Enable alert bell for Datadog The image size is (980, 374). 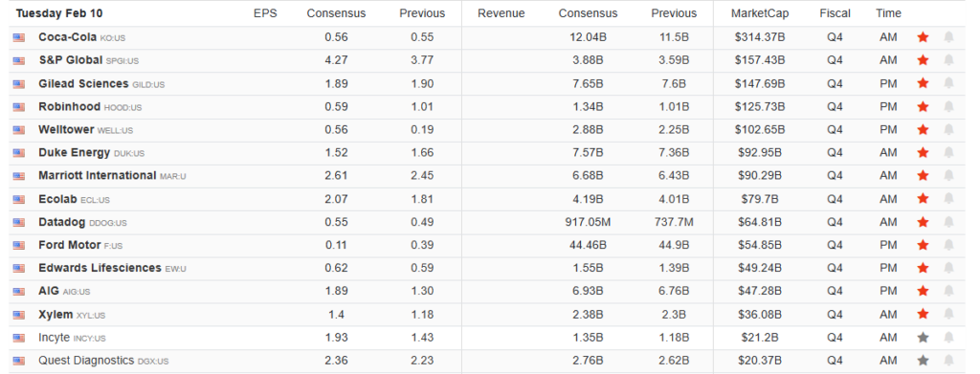[x=948, y=222]
